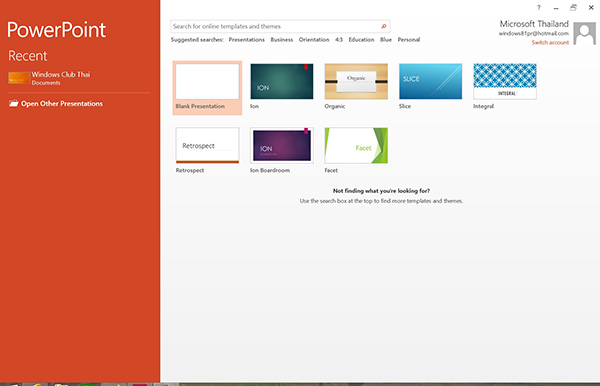600x386 pixels.
Task: Click the user profile avatar picture
Action: (584, 33)
